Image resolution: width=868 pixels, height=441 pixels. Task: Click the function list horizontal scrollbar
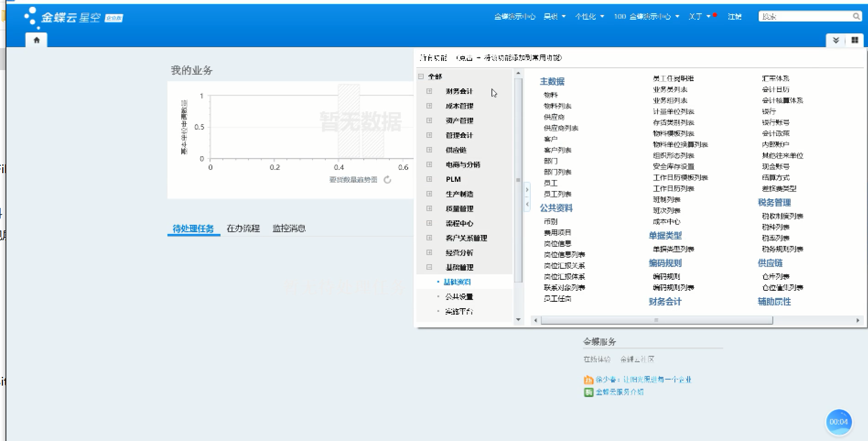click(x=656, y=321)
